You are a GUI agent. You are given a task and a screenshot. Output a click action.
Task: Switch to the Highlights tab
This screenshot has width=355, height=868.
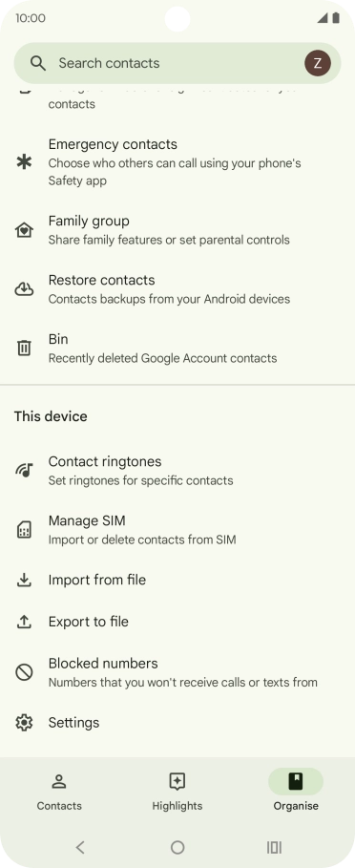pyautogui.click(x=177, y=792)
